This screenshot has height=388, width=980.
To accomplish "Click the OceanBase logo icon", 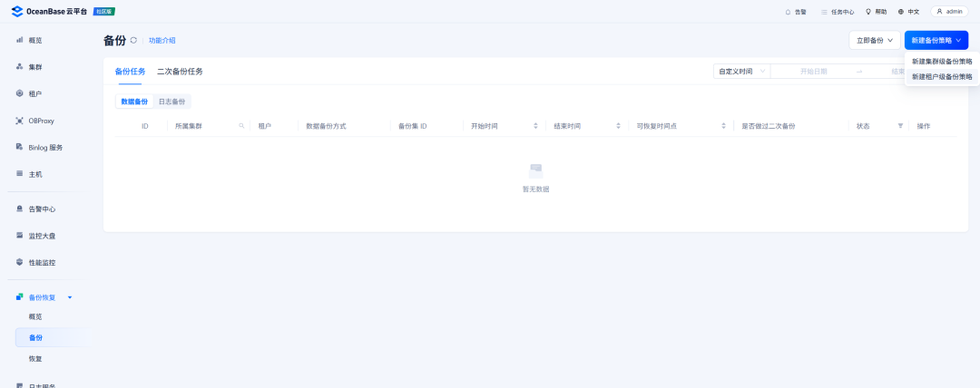I will click(x=17, y=11).
